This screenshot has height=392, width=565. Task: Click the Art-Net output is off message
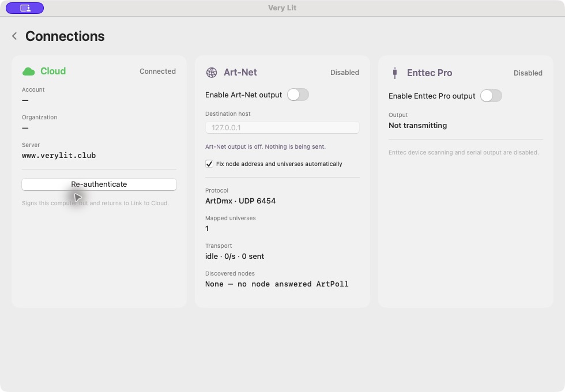pos(265,146)
